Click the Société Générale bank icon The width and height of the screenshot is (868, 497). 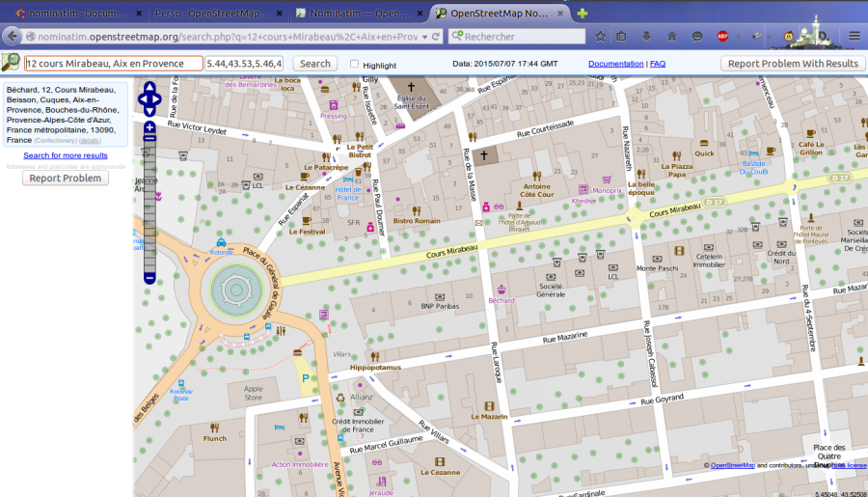(x=551, y=276)
